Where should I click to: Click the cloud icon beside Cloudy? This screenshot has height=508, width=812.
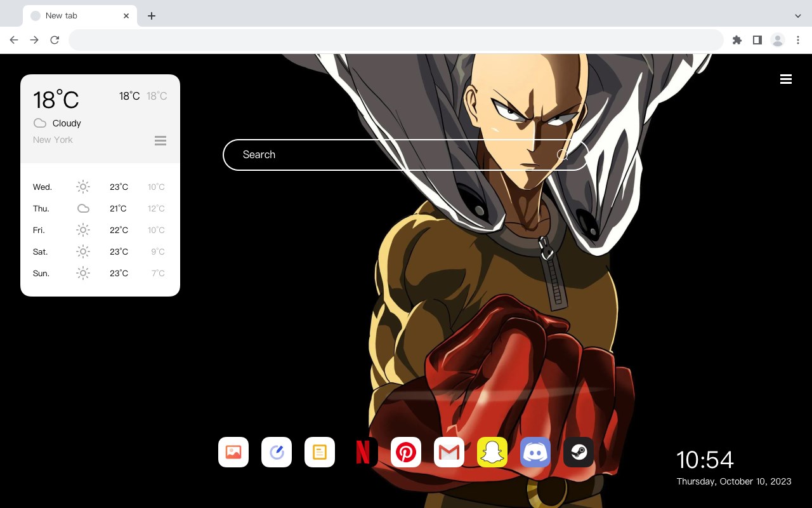click(40, 123)
